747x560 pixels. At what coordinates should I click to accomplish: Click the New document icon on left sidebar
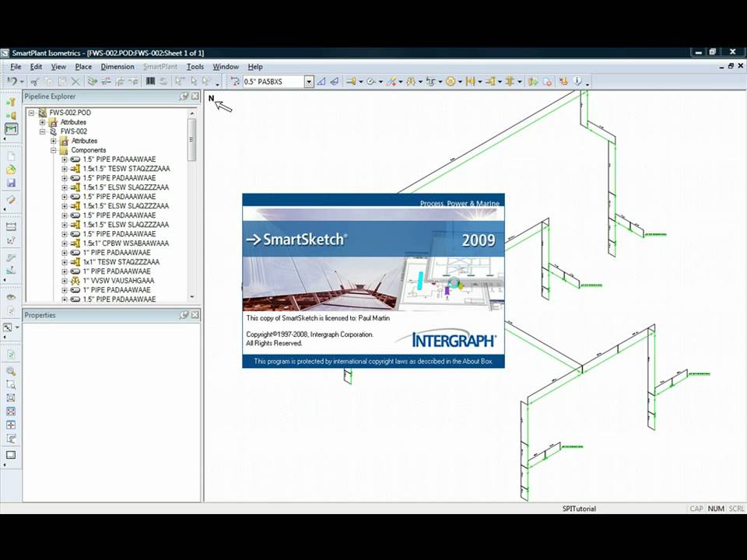click(x=11, y=156)
